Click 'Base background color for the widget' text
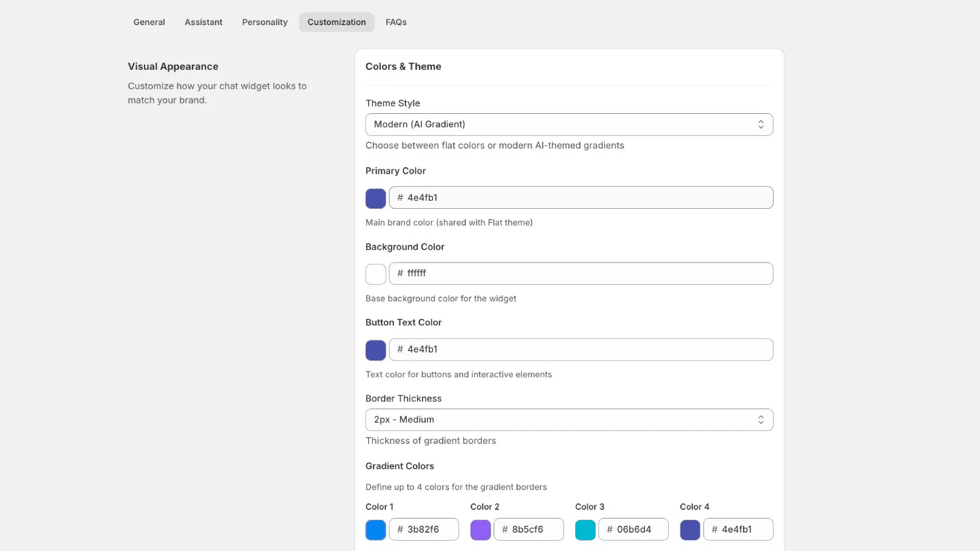 (x=441, y=299)
